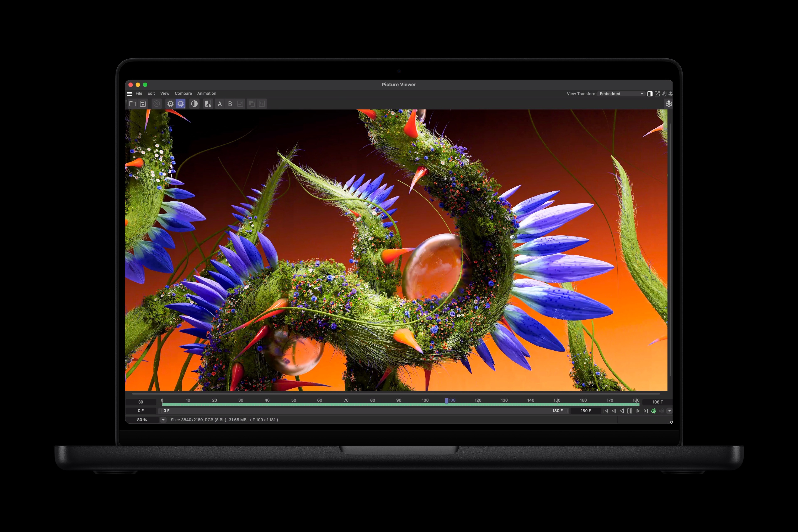This screenshot has height=532, width=798.
Task: Click the 108 frame marker on timeline
Action: tap(447, 401)
